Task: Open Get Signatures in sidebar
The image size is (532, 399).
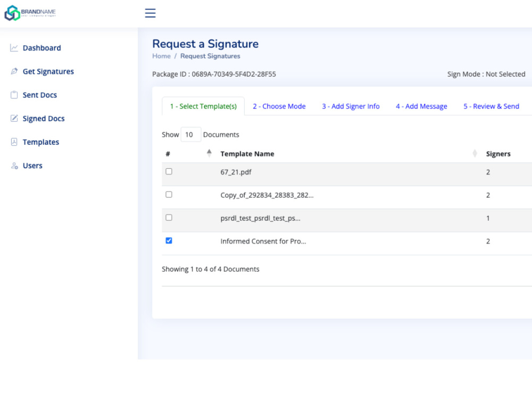Action: [x=48, y=71]
